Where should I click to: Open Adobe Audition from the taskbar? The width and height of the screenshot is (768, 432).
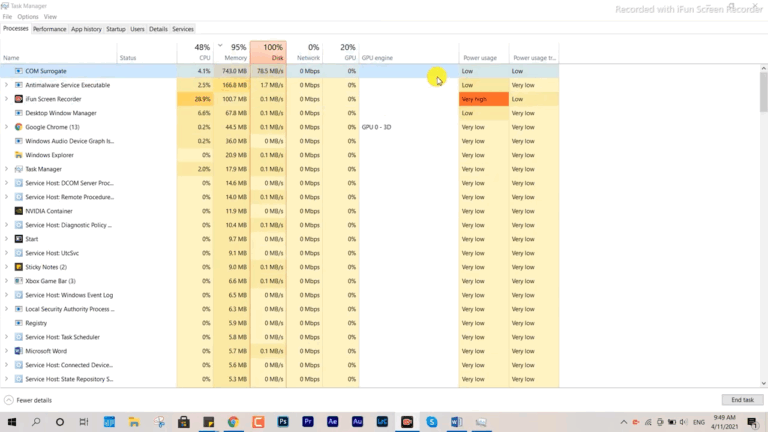coord(358,422)
